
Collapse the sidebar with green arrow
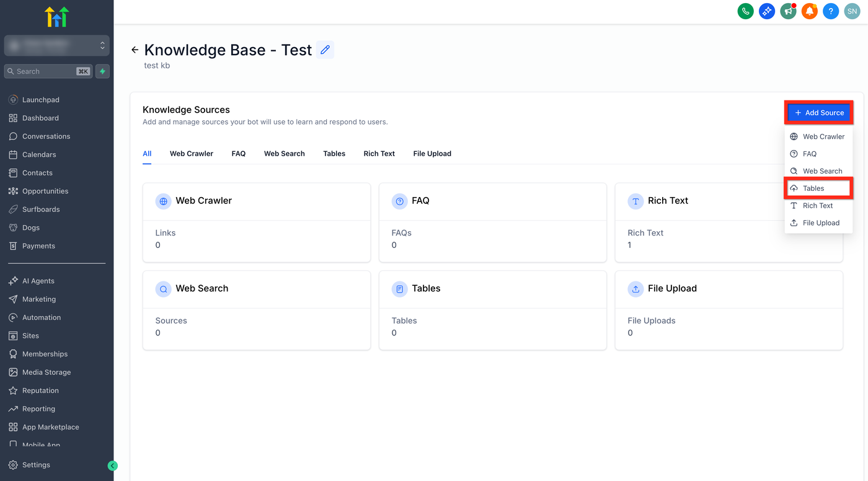point(112,466)
